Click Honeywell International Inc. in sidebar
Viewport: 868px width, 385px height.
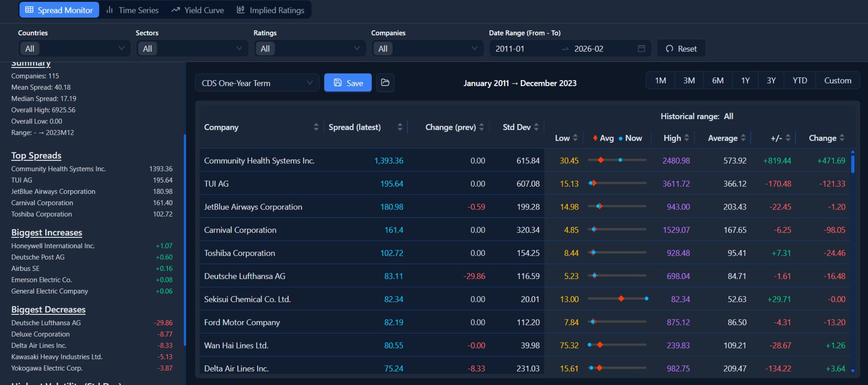(53, 246)
